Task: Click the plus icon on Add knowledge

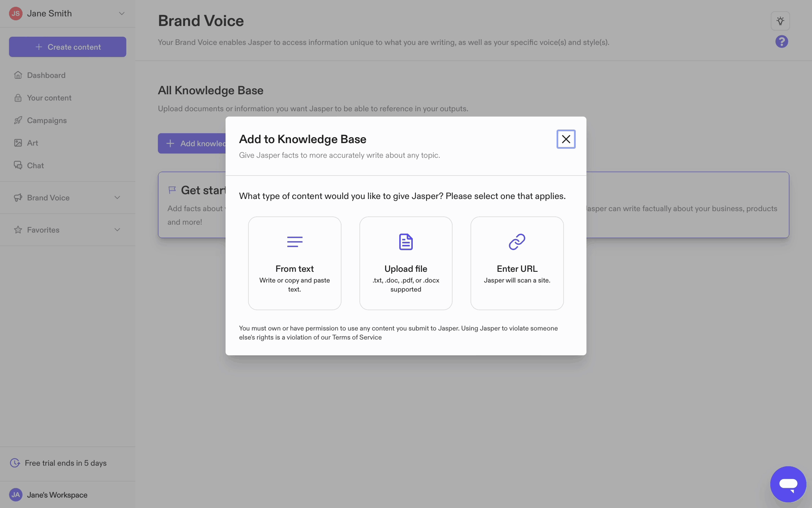Action: tap(170, 144)
